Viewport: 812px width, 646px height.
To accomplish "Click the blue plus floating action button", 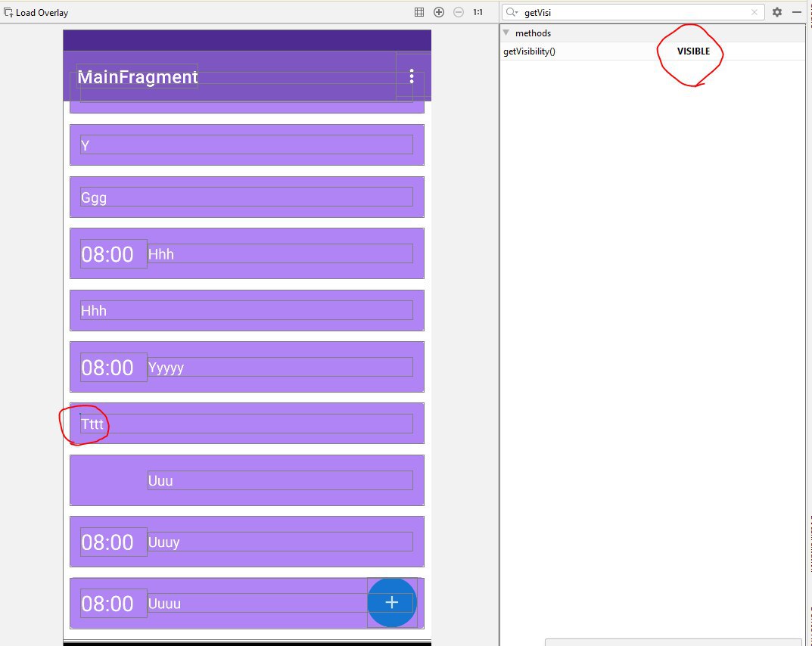I will click(x=392, y=603).
